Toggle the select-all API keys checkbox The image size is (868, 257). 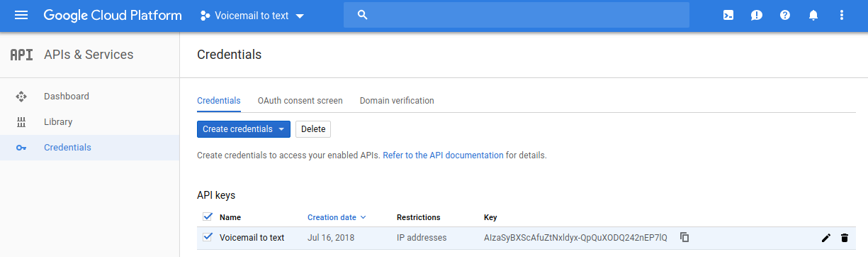[x=208, y=217]
